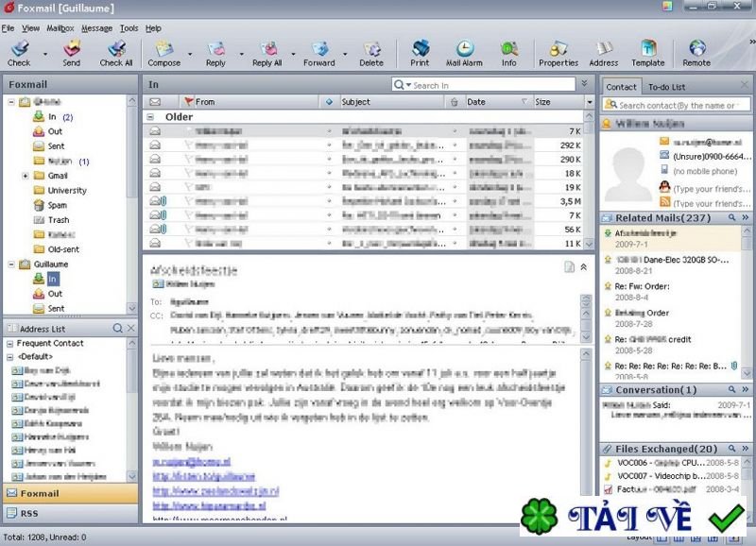756x546 pixels.
Task: Open the Mailbox menu
Action: (x=60, y=28)
